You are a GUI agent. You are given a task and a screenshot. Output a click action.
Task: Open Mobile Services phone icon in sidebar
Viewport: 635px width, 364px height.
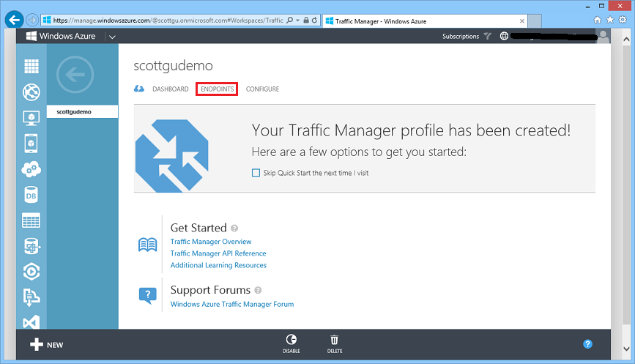(31, 144)
